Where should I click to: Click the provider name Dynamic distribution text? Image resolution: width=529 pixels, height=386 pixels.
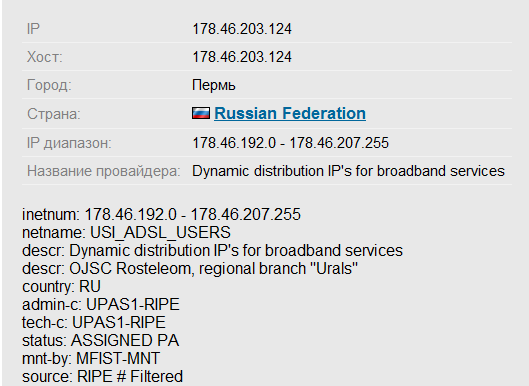pyautogui.click(x=348, y=171)
